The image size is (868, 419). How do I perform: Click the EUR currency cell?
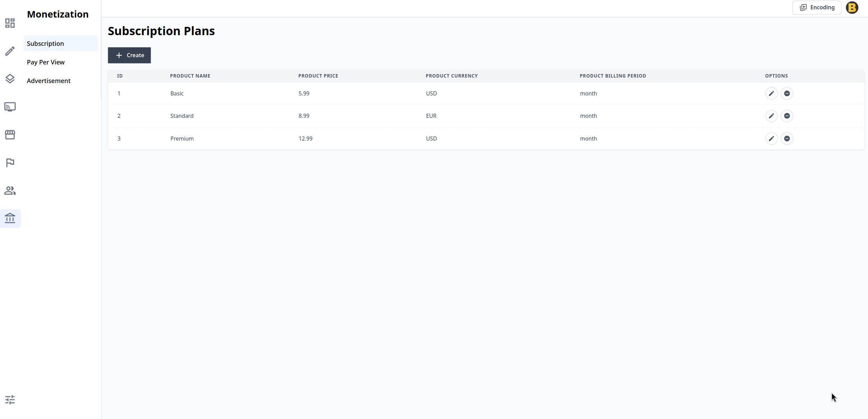point(431,116)
